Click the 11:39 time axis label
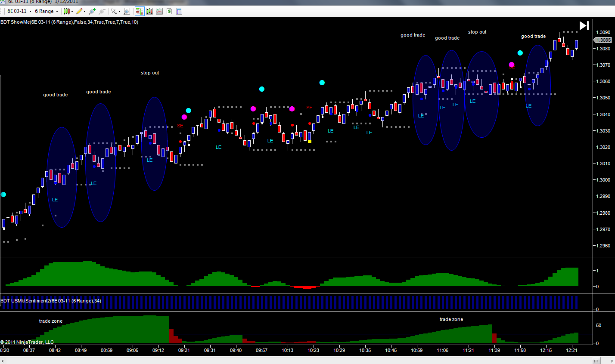Viewport: 615px width, 364px height. (x=494, y=350)
